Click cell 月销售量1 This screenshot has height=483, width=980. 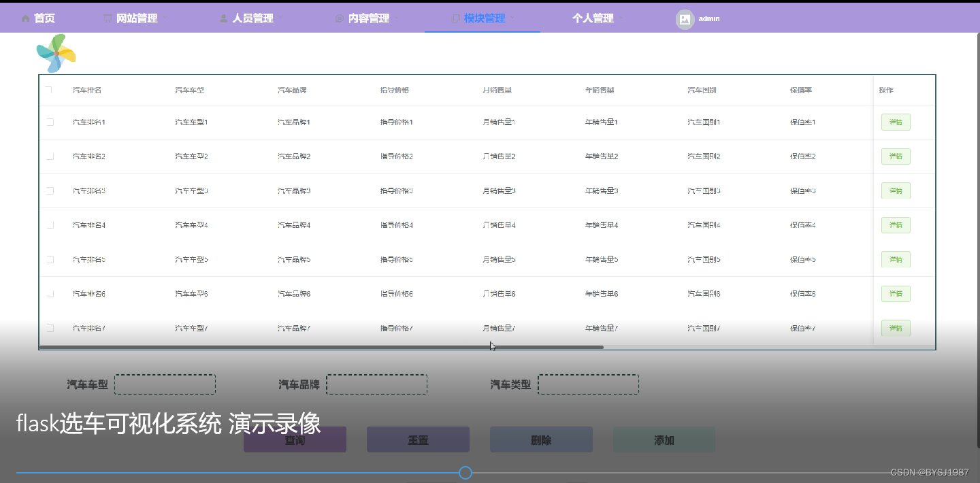click(x=499, y=122)
